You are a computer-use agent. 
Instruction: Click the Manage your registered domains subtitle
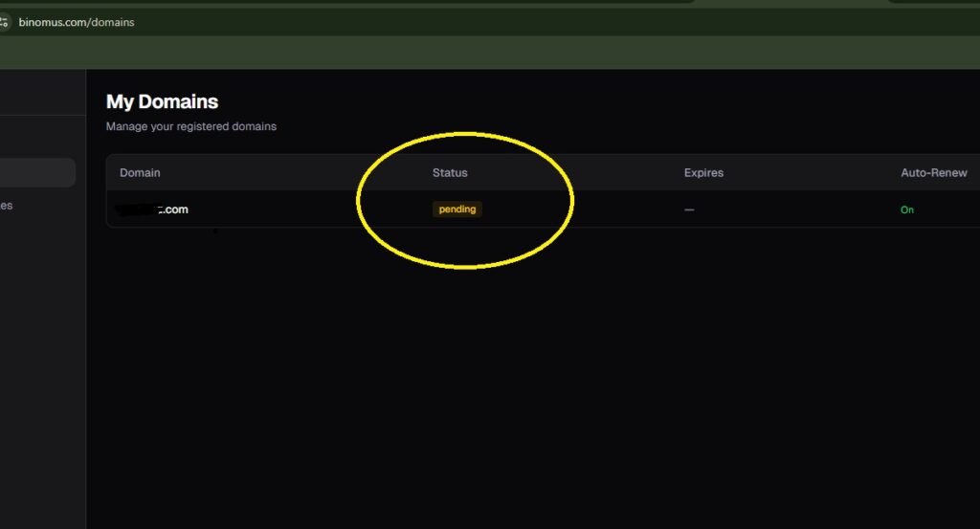[191, 126]
